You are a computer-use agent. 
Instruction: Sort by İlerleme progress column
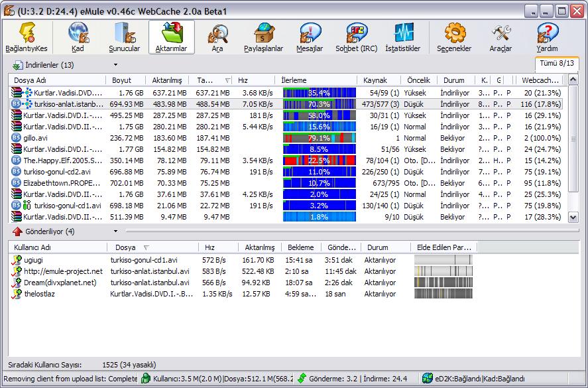pyautogui.click(x=316, y=80)
